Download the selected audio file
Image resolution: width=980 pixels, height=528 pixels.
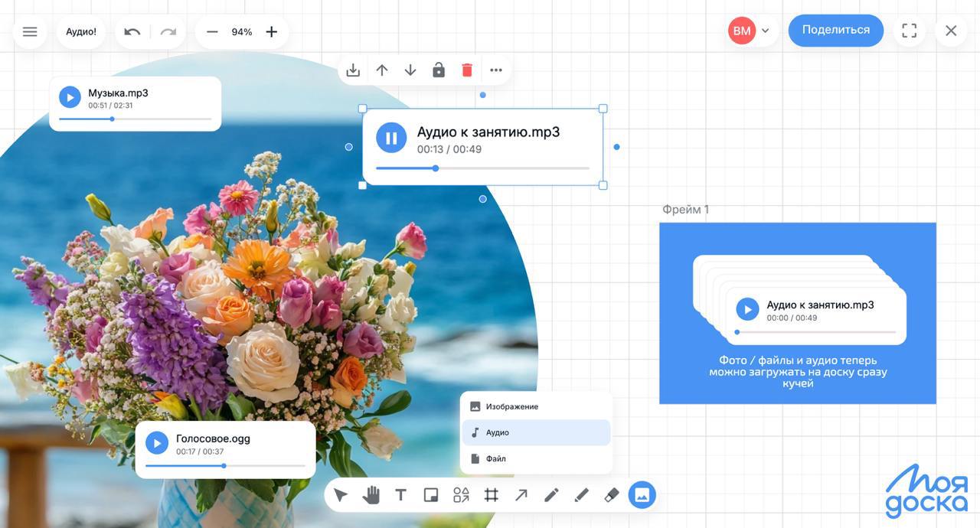coord(353,70)
